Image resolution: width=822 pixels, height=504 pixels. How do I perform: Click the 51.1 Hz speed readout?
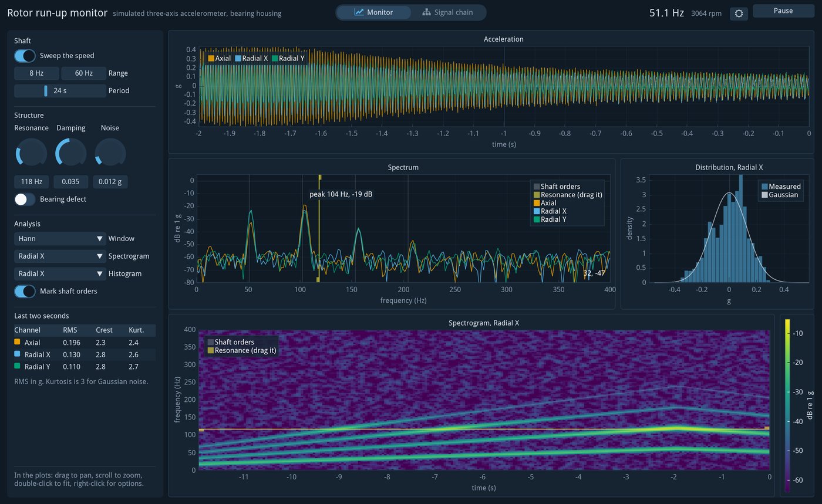click(x=666, y=13)
